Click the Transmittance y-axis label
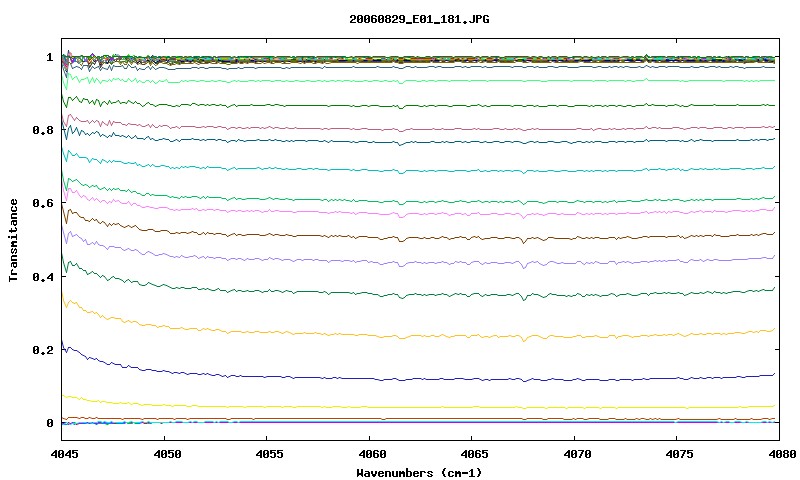 pos(13,240)
